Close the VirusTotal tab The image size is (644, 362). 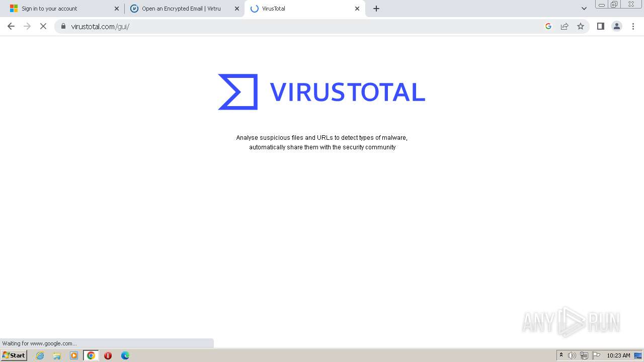pos(357,9)
